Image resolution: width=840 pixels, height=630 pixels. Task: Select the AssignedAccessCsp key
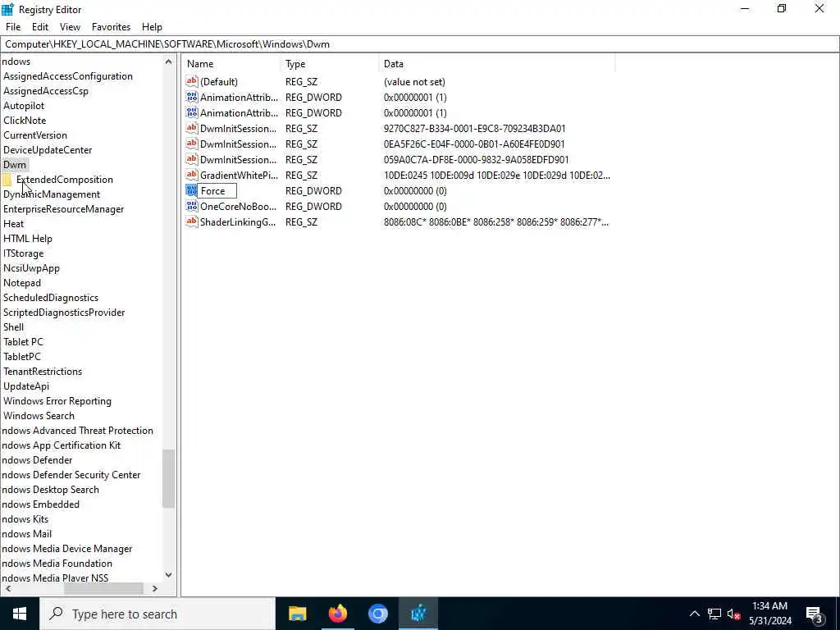click(46, 91)
